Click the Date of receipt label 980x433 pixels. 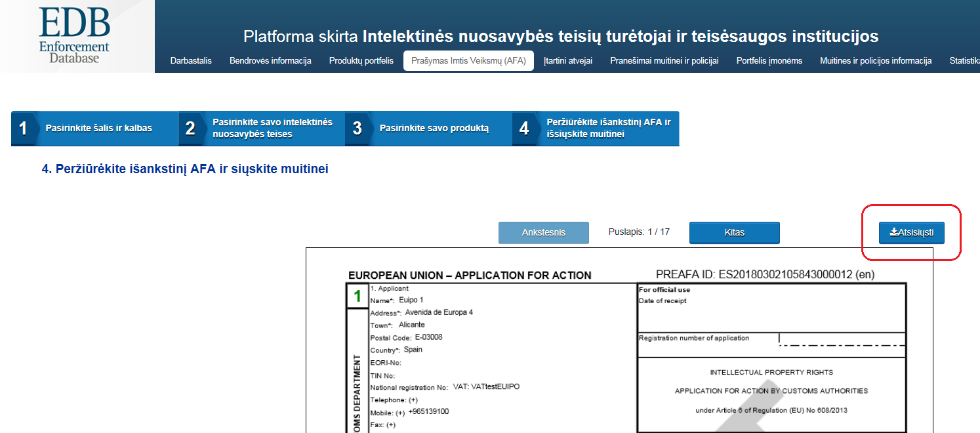coord(663,301)
